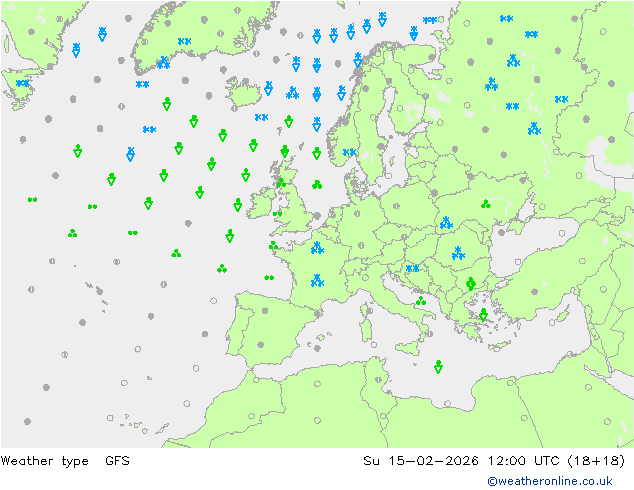Open the weatheronline.co.uk copyright link
Image resolution: width=634 pixels, height=490 pixels.
(550, 481)
